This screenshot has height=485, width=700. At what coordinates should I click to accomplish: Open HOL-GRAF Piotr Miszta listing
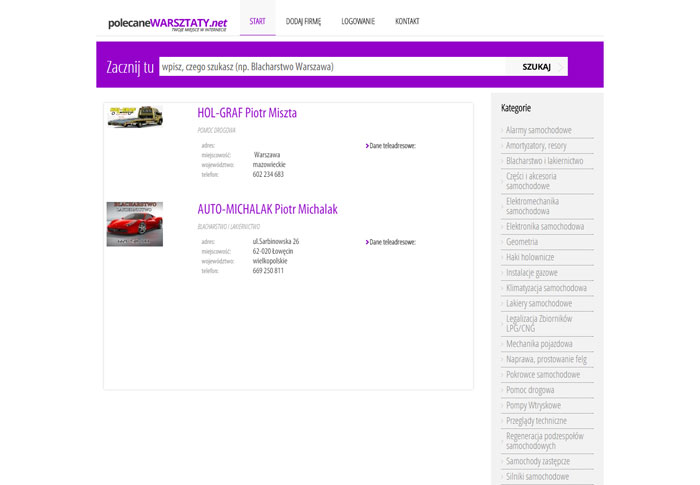[247, 113]
